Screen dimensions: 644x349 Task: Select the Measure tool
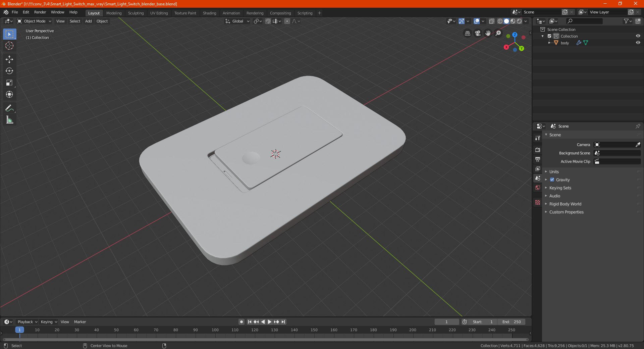9,120
